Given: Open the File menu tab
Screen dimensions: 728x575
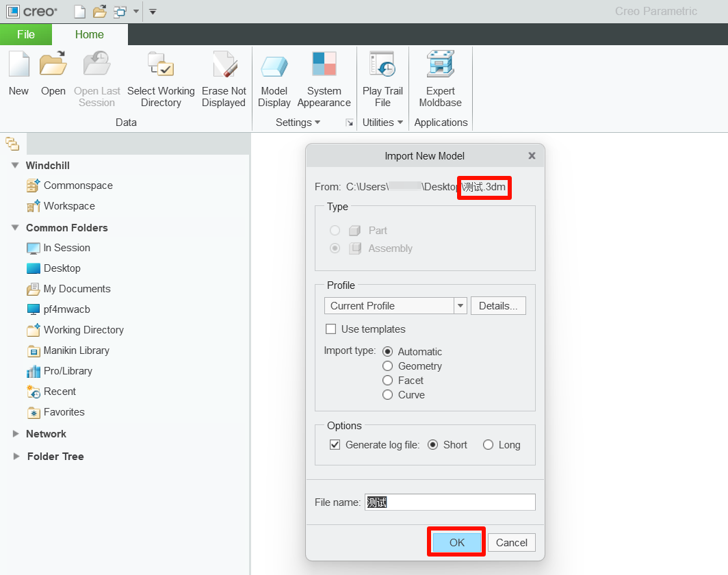Looking at the screenshot, I should point(26,34).
